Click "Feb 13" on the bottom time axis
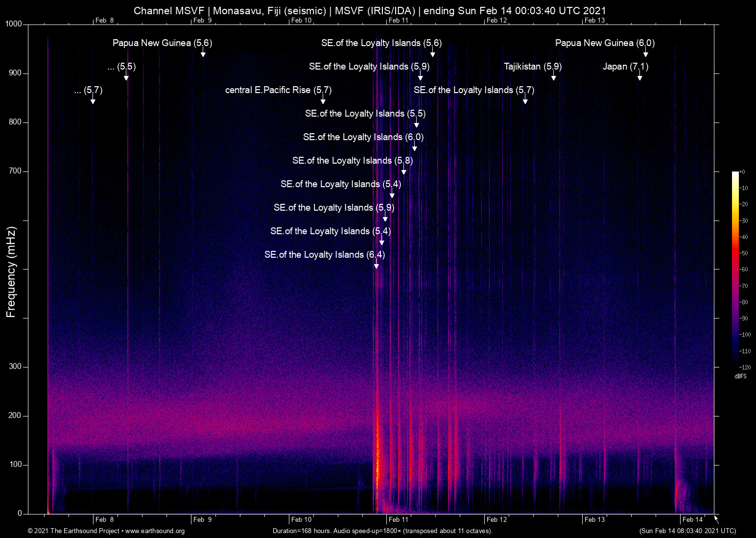Image resolution: width=756 pixels, height=538 pixels. point(594,519)
